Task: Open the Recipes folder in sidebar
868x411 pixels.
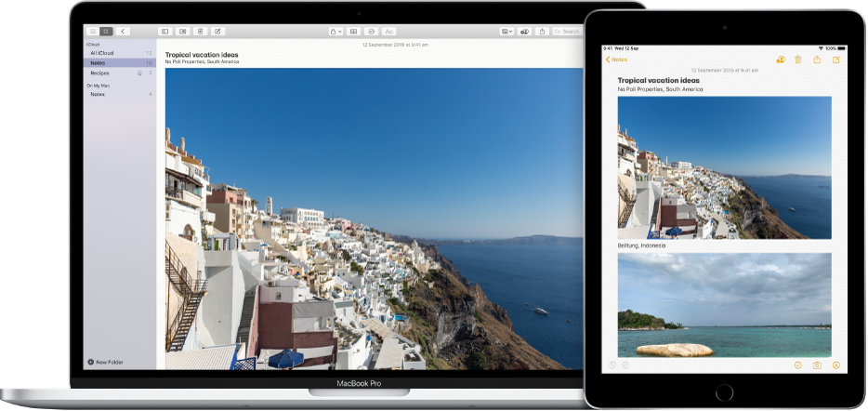Action: [x=120, y=73]
